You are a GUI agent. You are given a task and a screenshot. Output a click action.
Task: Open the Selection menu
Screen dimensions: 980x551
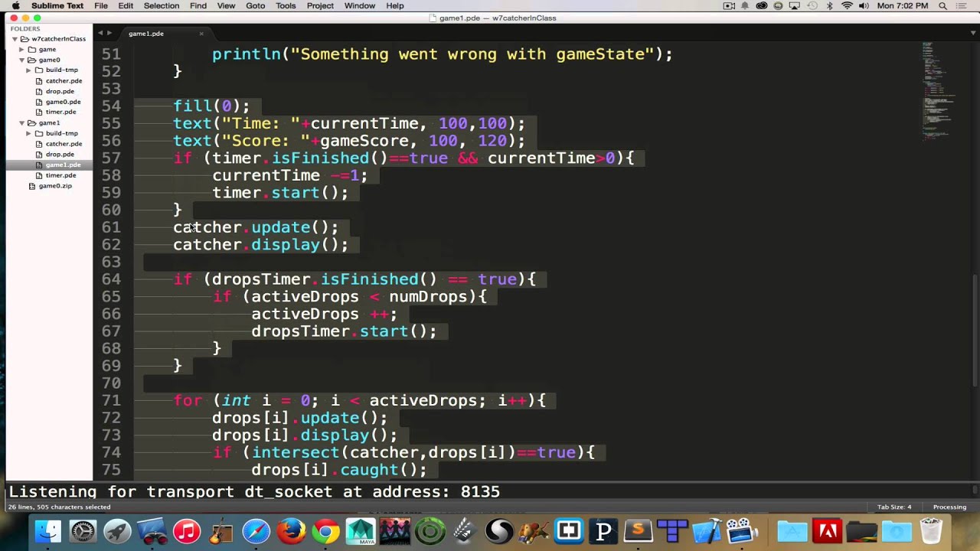(x=162, y=6)
